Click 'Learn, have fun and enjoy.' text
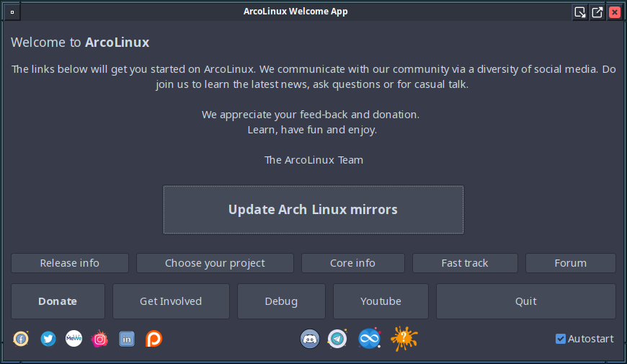 pos(312,130)
